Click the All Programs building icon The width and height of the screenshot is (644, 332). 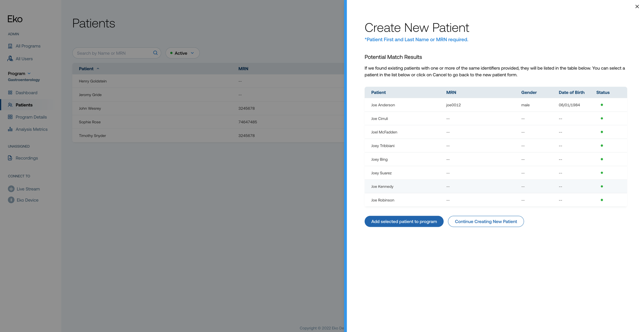[10, 46]
